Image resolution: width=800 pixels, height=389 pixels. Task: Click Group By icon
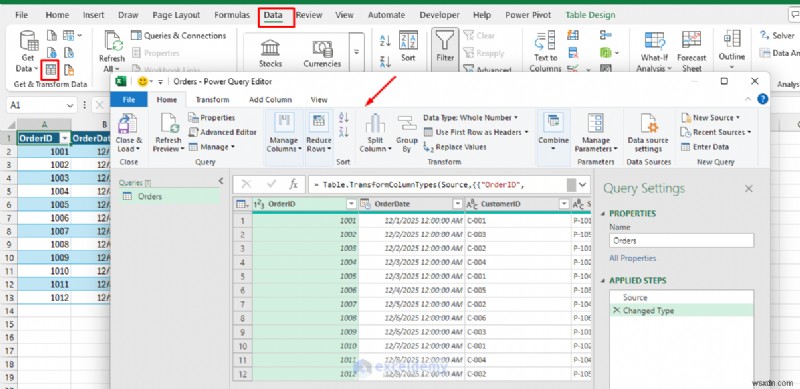point(407,123)
